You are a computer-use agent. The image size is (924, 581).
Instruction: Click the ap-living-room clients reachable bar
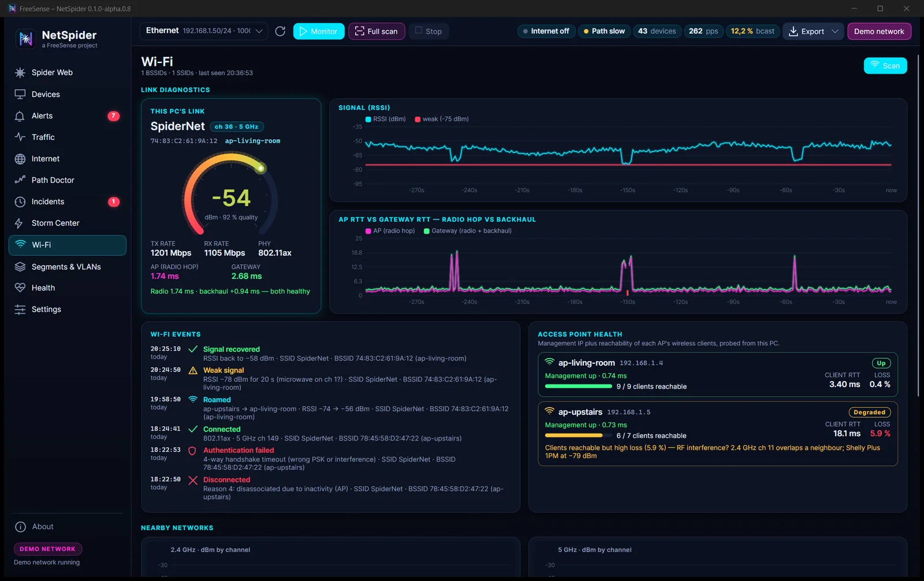point(578,386)
